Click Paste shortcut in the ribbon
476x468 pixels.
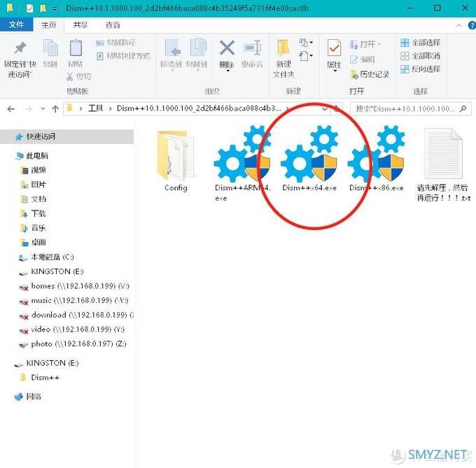pyautogui.click(x=123, y=56)
